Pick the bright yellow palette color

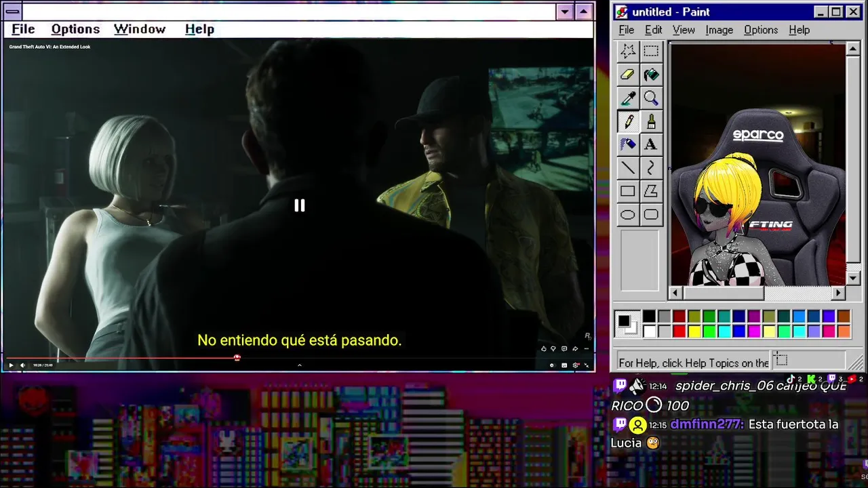[694, 331]
